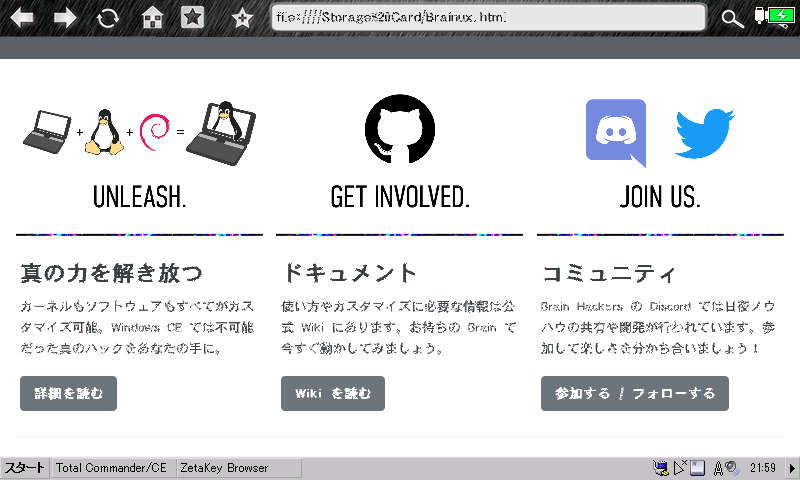Go forward with the right arrow
Viewport: 800px width, 480px height.
(x=65, y=18)
